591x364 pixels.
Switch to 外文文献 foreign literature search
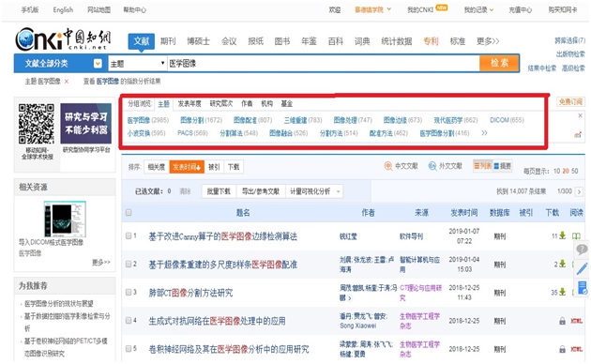[446, 166]
